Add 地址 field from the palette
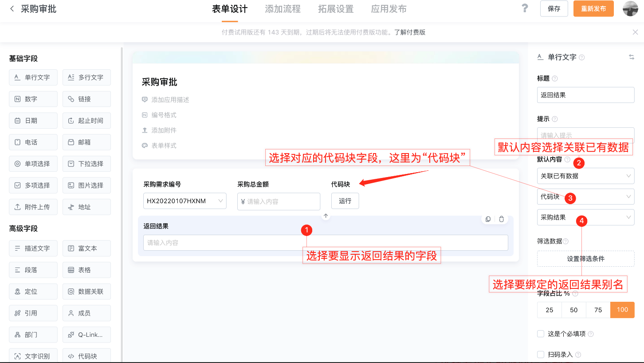The width and height of the screenshot is (644, 363). click(86, 207)
